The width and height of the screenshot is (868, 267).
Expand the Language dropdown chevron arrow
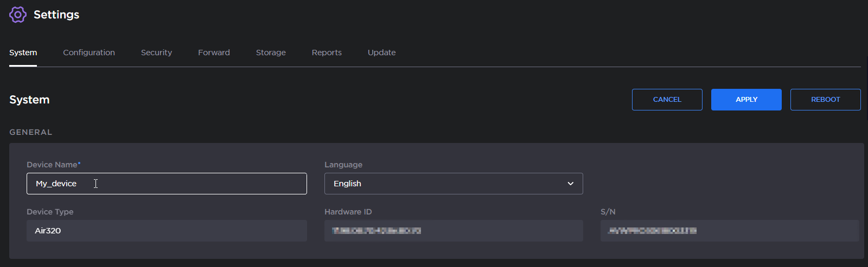pos(570,184)
